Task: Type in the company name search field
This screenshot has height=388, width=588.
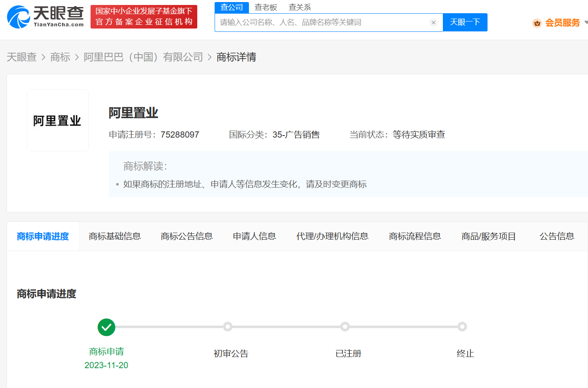Action: pos(323,23)
